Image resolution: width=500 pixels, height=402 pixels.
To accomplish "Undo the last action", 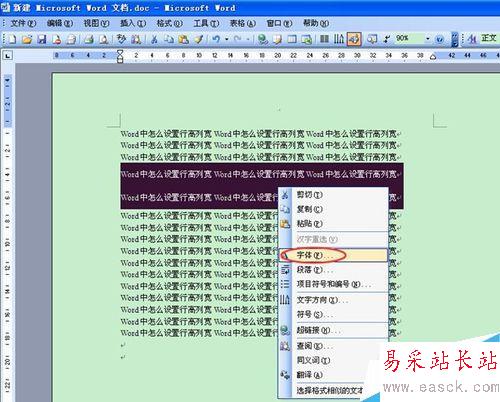I will point(216,39).
